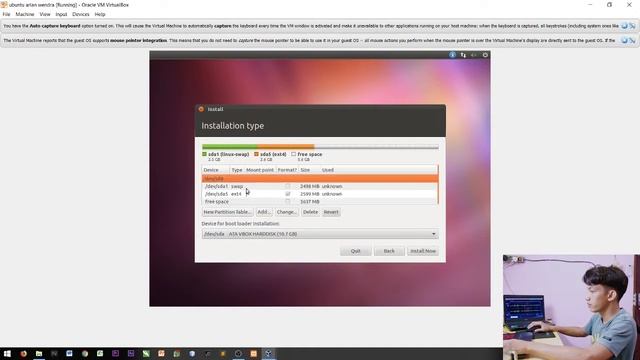Click the Revert button
Screen dimensions: 640x360
331,212
